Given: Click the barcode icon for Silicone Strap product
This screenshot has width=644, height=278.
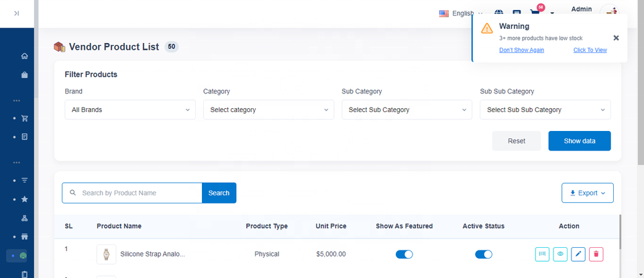Looking at the screenshot, I should 543,254.
